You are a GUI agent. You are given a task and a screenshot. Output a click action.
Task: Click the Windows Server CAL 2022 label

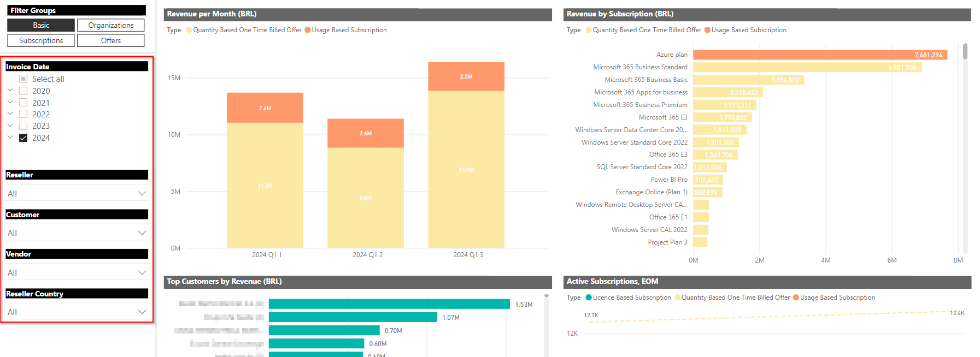[x=649, y=230]
